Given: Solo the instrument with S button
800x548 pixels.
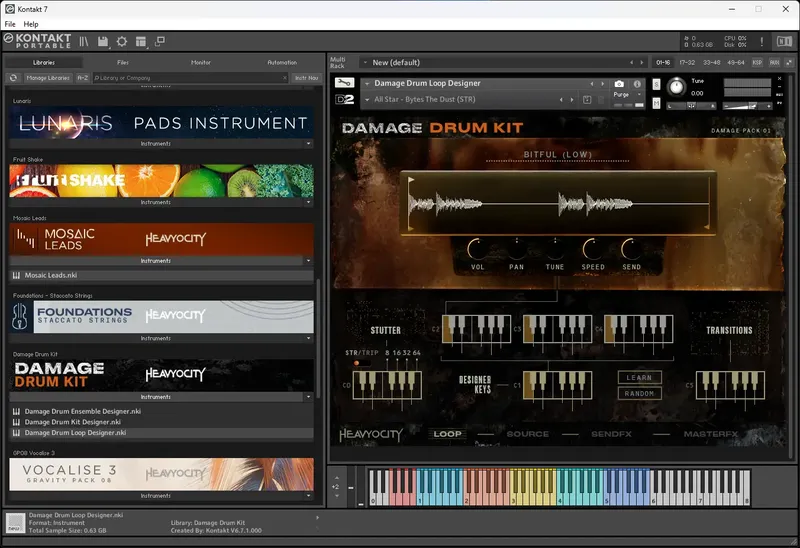Looking at the screenshot, I should 656,84.
